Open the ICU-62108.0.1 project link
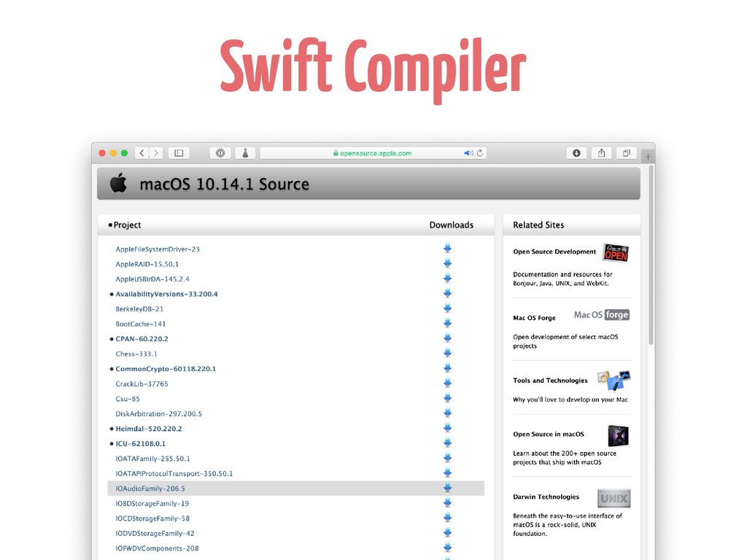The image size is (747, 560). tap(141, 444)
